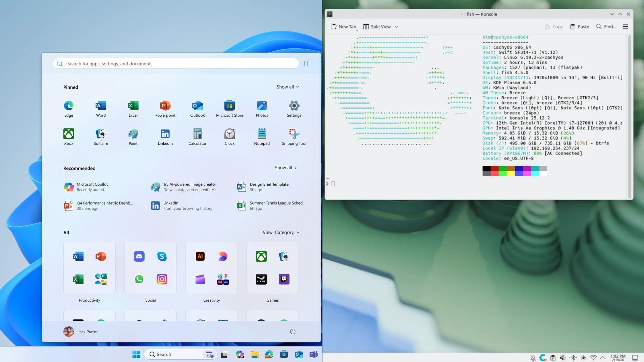Click Split View in the Konsole toolbar
Screen dimensions: 644x362
point(377,27)
